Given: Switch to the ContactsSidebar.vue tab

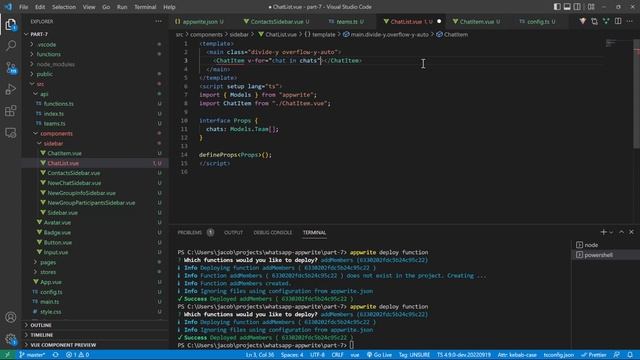Looking at the screenshot, I should 277,22.
